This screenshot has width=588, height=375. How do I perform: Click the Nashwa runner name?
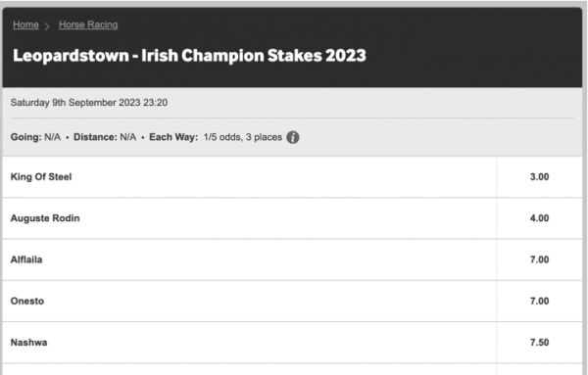[28, 343]
